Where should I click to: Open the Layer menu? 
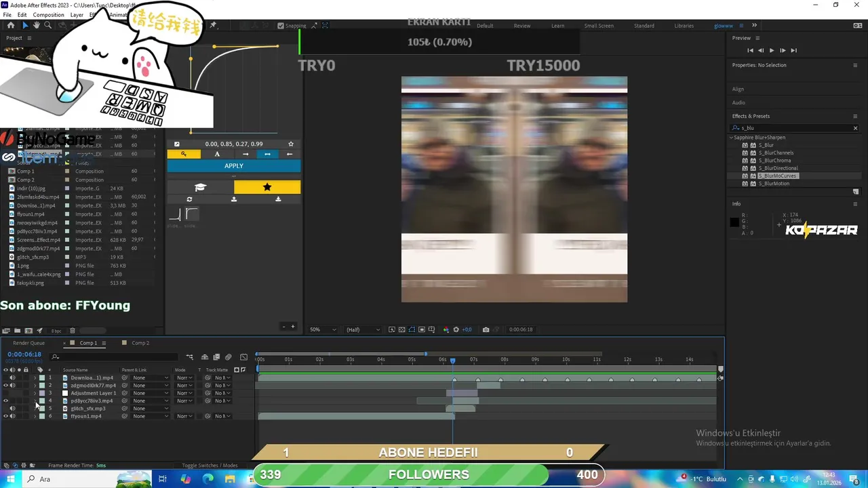coord(77,15)
